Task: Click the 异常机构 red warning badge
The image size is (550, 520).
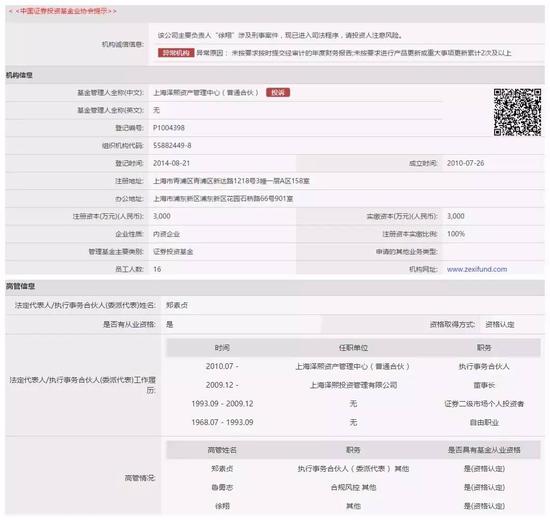Action: pos(176,53)
